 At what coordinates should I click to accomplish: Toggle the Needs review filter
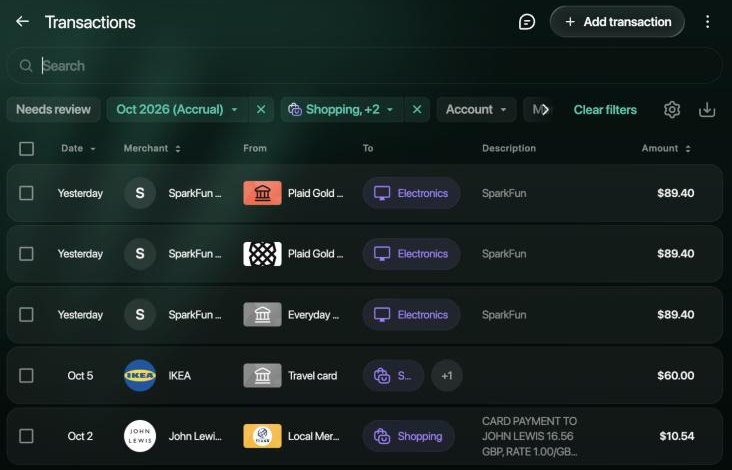click(x=53, y=109)
